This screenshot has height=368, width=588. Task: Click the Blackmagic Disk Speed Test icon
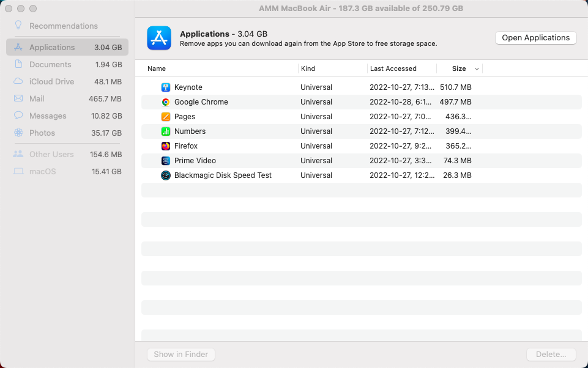pos(166,175)
